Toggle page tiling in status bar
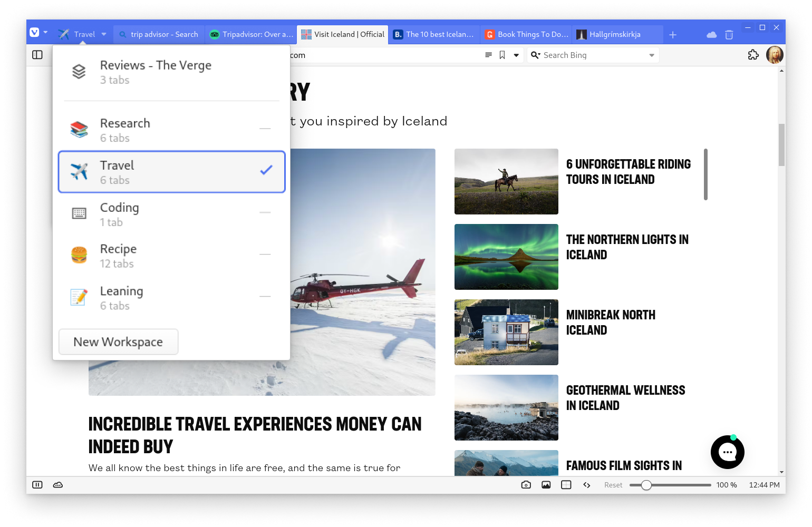812x527 pixels. pos(566,485)
